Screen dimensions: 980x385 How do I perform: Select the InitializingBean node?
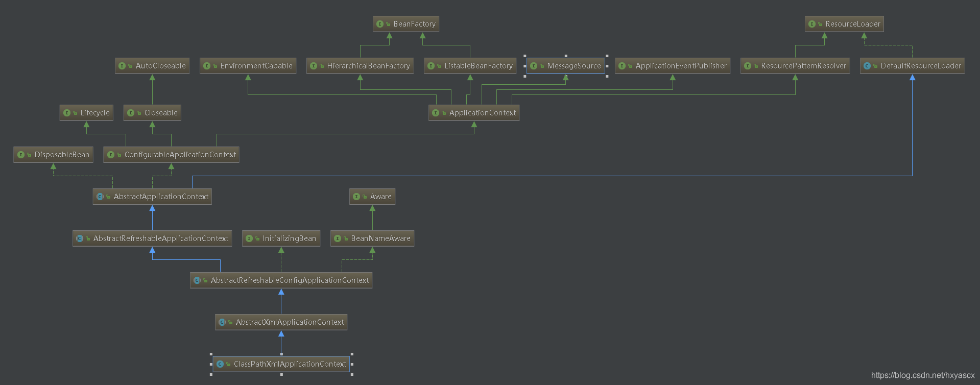pyautogui.click(x=281, y=238)
